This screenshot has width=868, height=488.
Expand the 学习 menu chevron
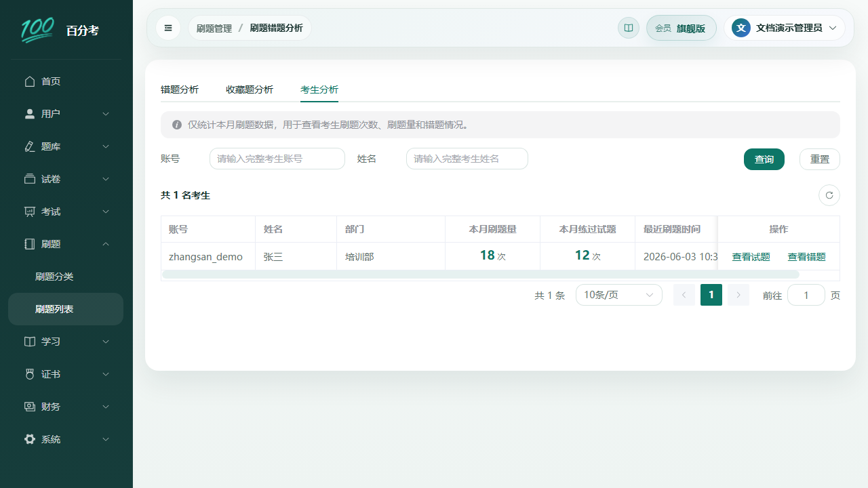(106, 342)
